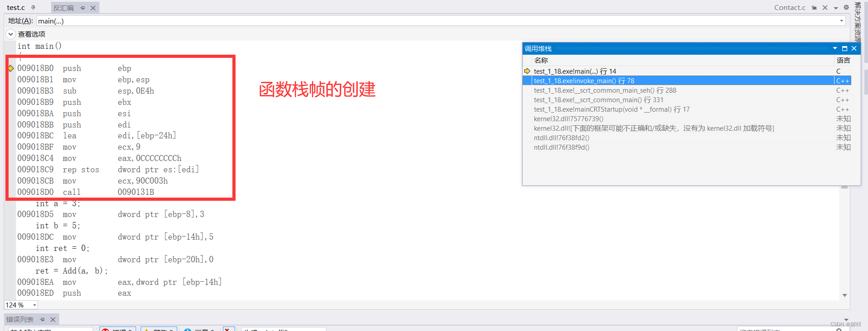Click the yellow current-frame arrow in call stack
Screen dimensions: 868x331
(527, 71)
